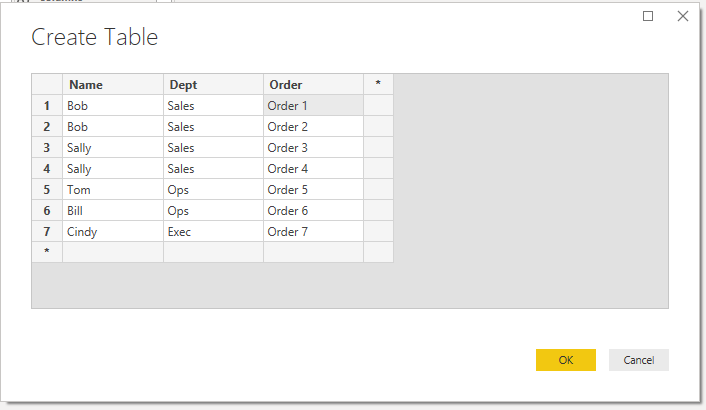Select the Dept column header

[x=213, y=84]
